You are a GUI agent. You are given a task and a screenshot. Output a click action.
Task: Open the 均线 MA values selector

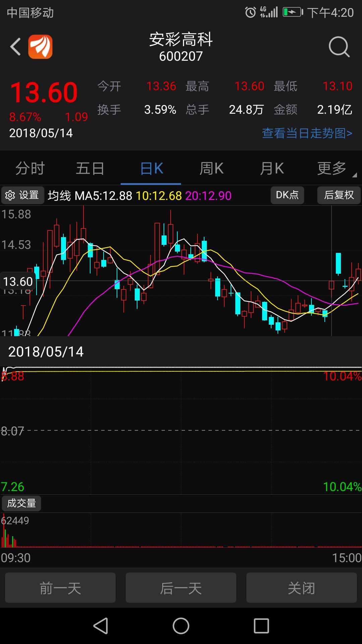point(139,196)
